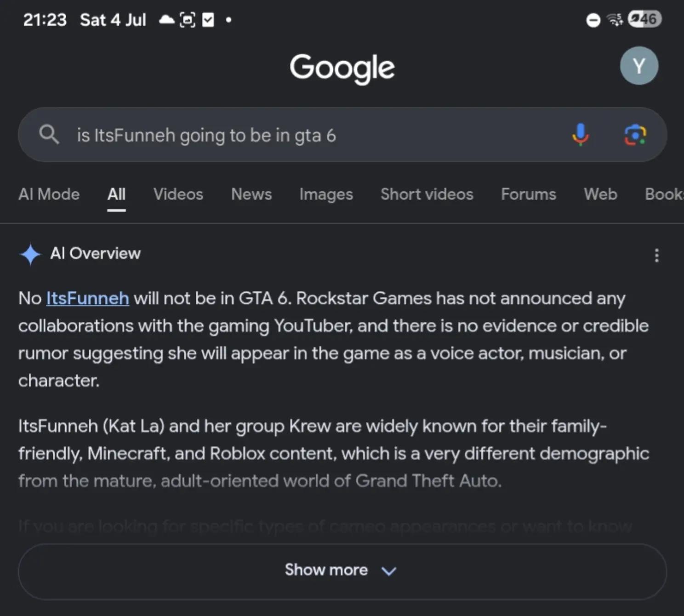Tap the do-not-disturb status icon
Image resolution: width=684 pixels, height=616 pixels.
tap(593, 20)
